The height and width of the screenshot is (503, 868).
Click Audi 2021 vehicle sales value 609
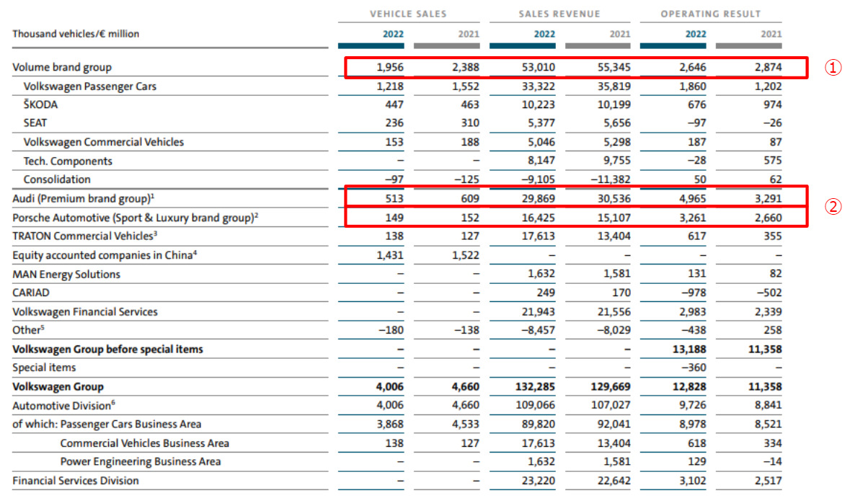[470, 199]
